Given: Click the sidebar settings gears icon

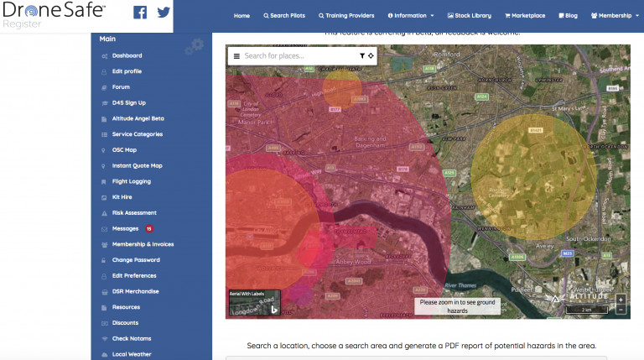Looking at the screenshot, I should [194, 46].
